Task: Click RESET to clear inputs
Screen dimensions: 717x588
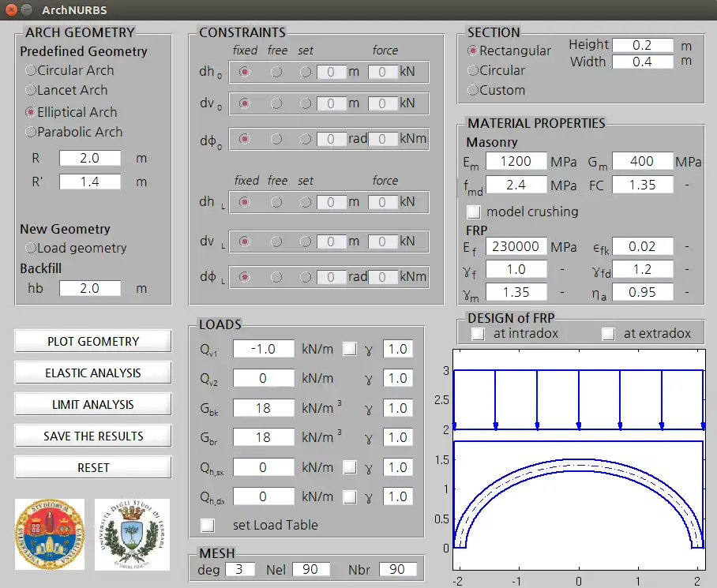Action: pyautogui.click(x=92, y=467)
